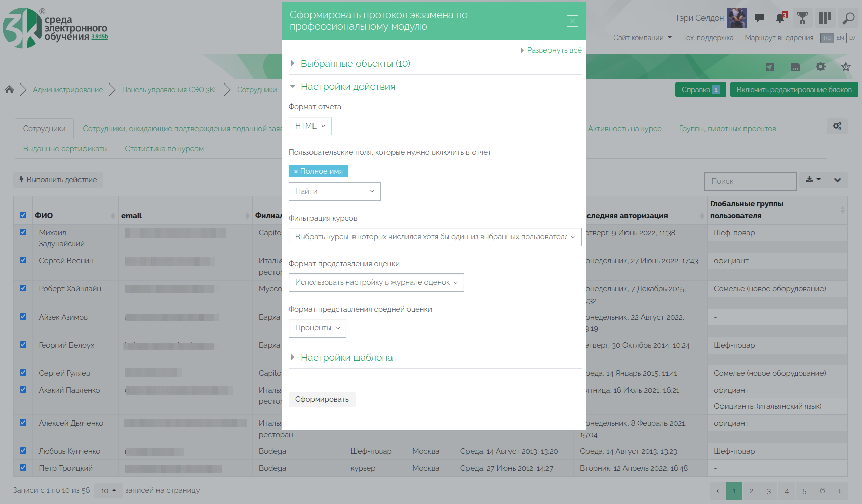The image size is (862, 504).
Task: Open the 'Проценты' average grade dropdown
Action: 317,328
